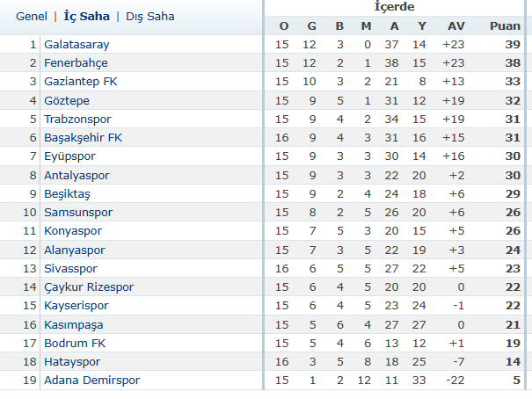Screen dimensions: 532x399
Task: Click the Puan column header
Action: pos(505,26)
